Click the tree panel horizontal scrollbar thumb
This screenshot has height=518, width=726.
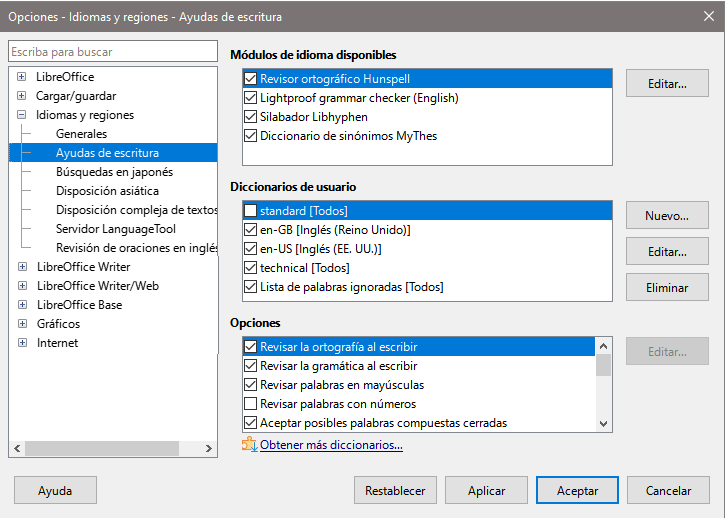click(x=102, y=448)
